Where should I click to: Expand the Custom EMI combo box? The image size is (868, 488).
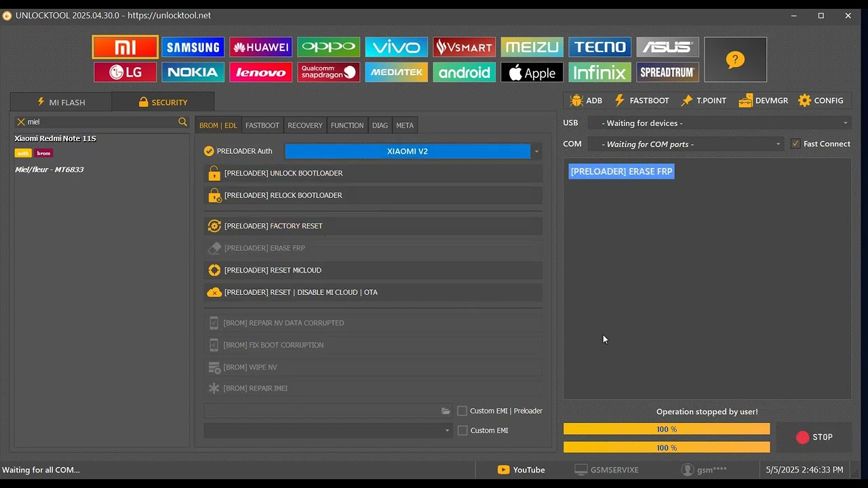(328, 430)
